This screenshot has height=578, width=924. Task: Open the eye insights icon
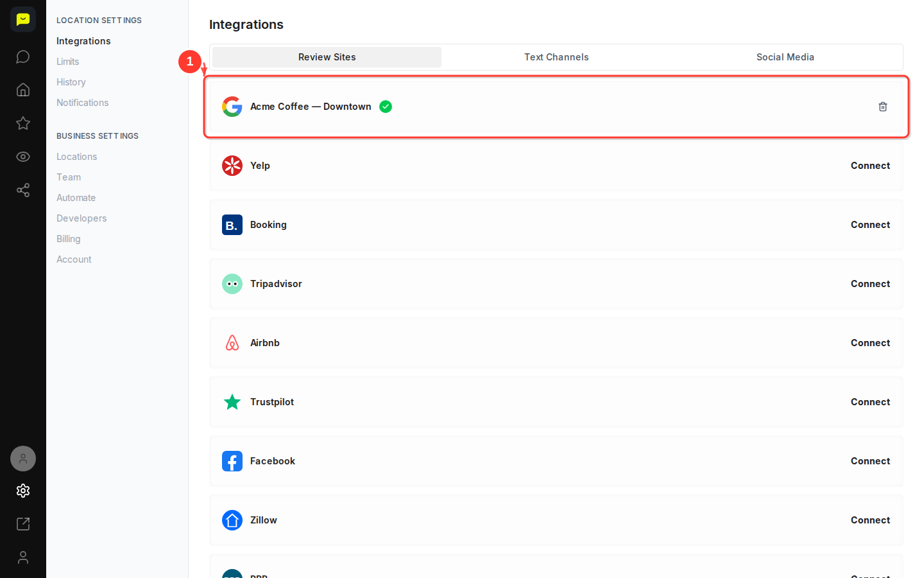23,157
